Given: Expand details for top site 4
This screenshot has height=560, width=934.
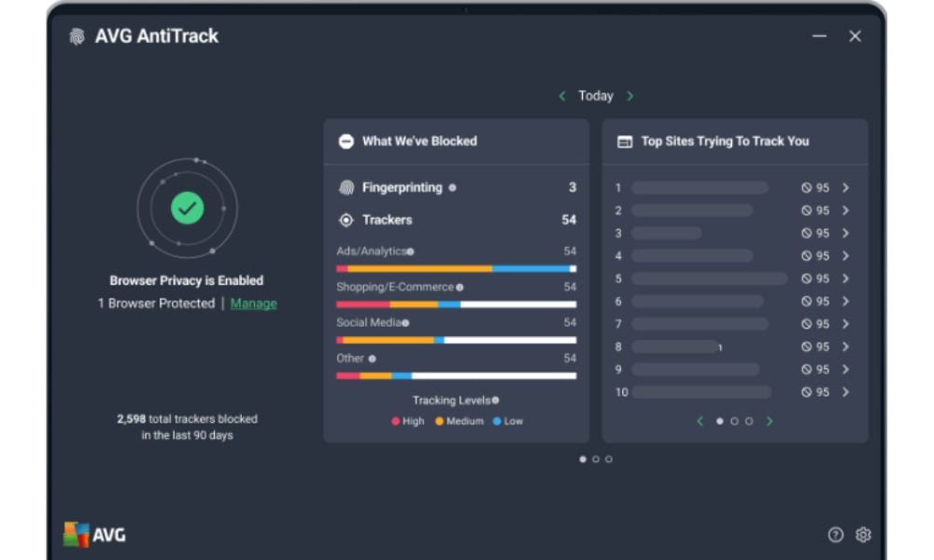Looking at the screenshot, I should [846, 256].
